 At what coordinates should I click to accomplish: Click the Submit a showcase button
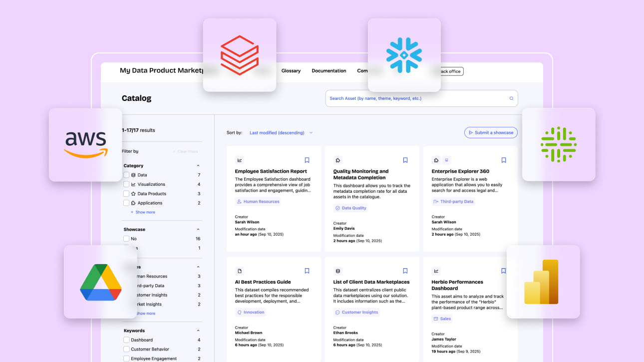click(491, 132)
